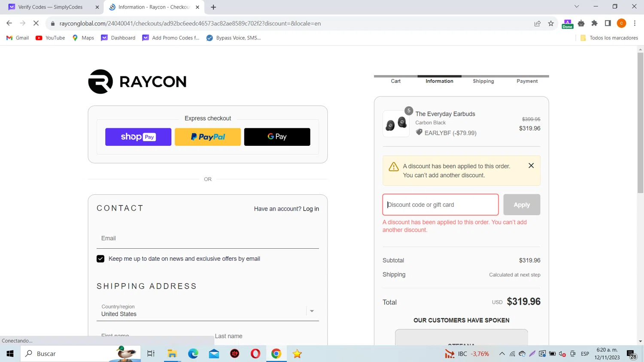Click the robot extension icon
This screenshot has height=362, width=644.
(x=581, y=24)
